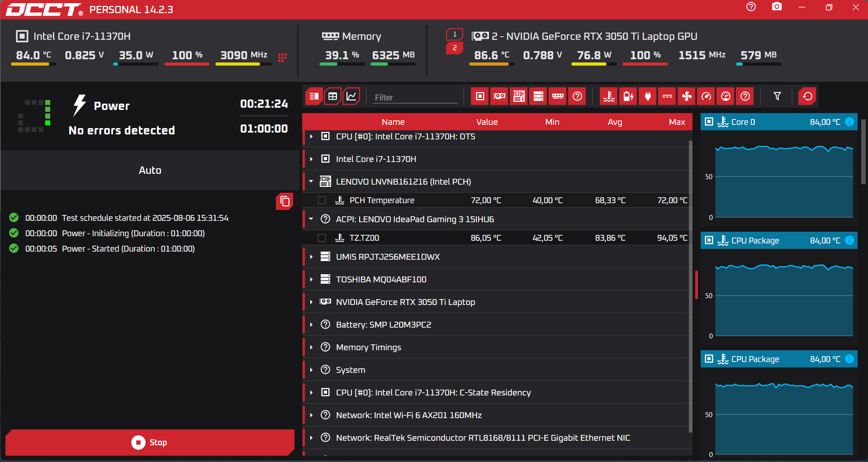Sort by the Min column header

[x=552, y=122]
